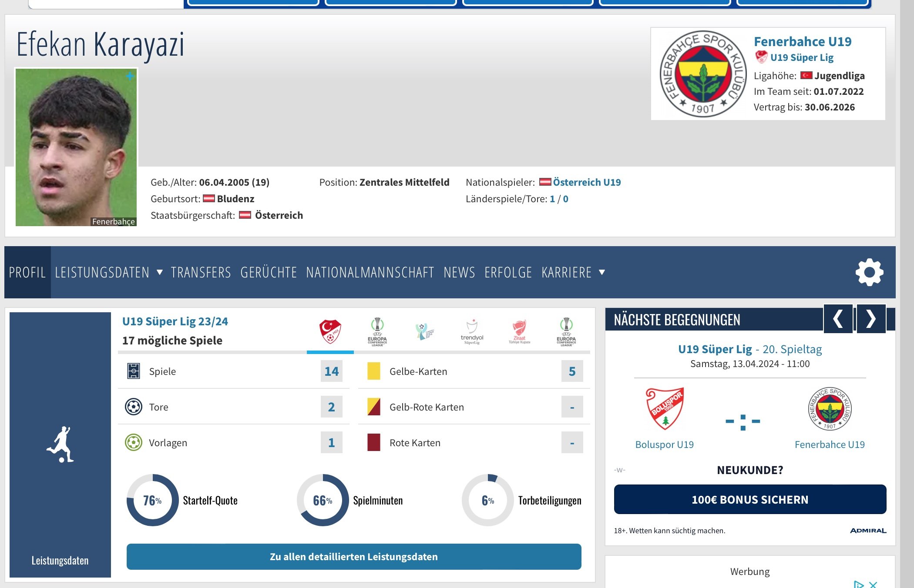Click ADMIRAL logo in betting ad
The image size is (914, 588).
pos(868,531)
